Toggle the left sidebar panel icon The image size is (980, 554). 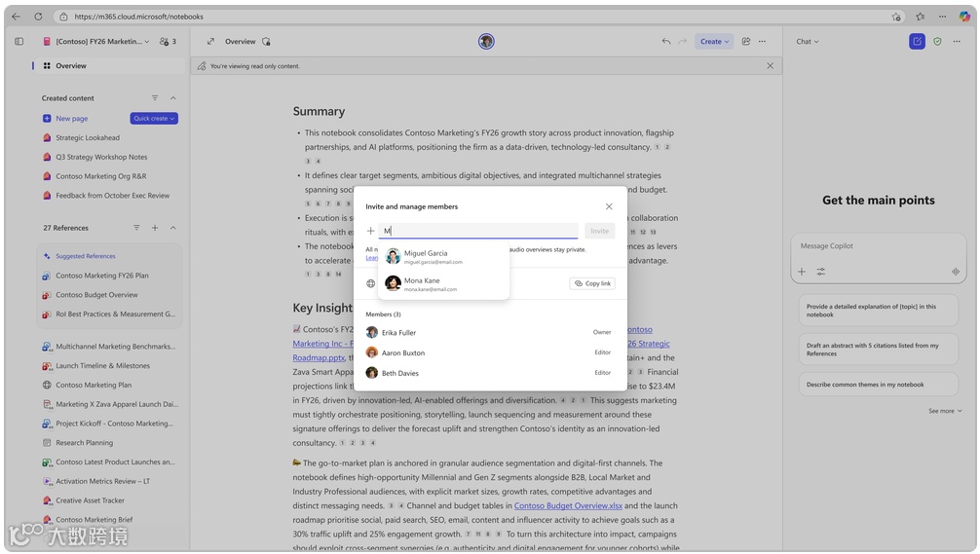tap(19, 41)
